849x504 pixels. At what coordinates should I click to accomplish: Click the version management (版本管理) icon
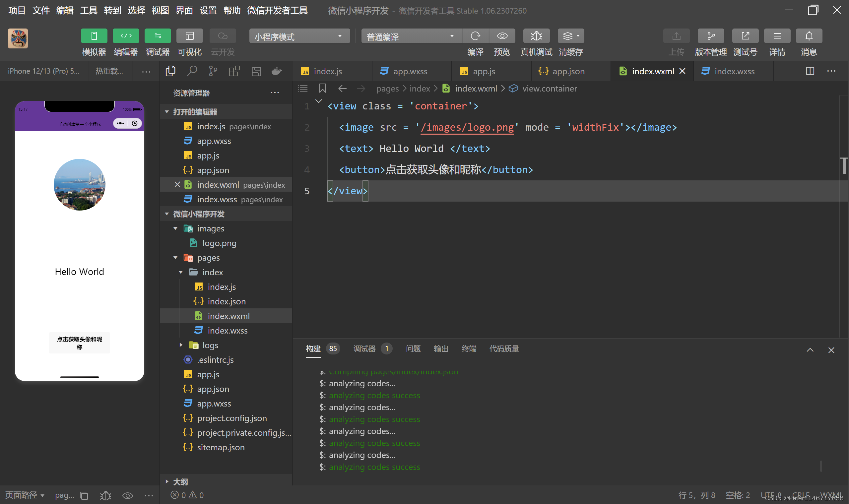coord(710,36)
